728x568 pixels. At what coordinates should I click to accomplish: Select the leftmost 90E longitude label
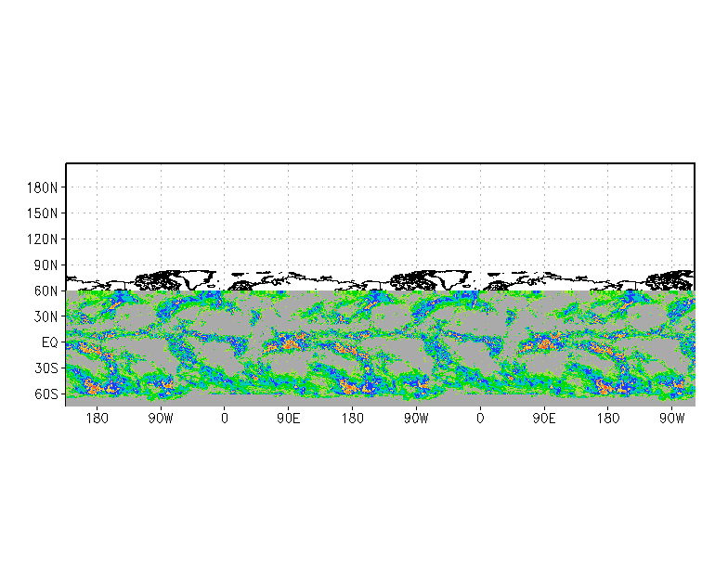[288, 419]
